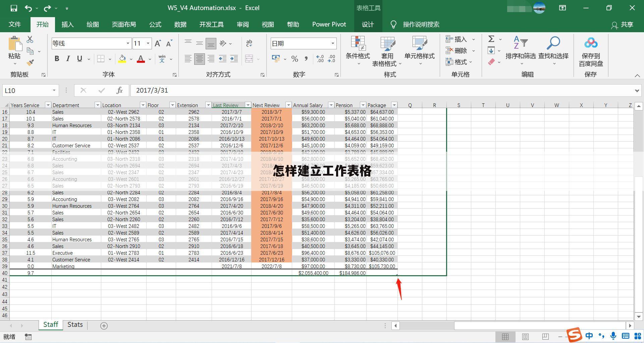Click the Increase Decimal icon
The height and width of the screenshot is (343, 644).
[320, 59]
